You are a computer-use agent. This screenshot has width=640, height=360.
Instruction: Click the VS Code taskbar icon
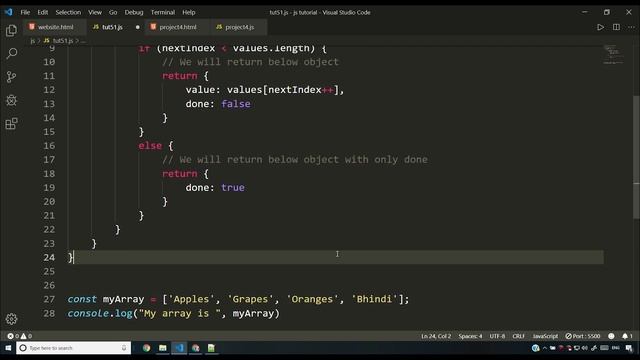click(179, 348)
